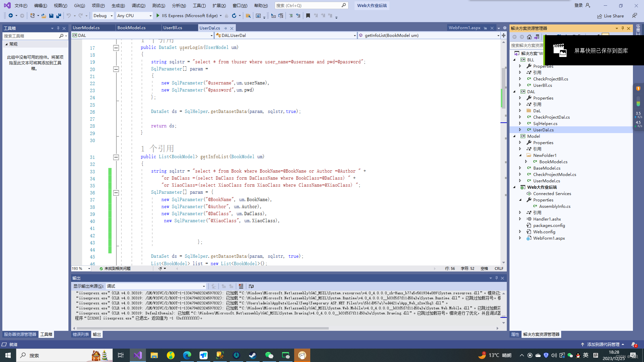Click the toolbox search input field
The image size is (644, 362).
tap(30, 36)
